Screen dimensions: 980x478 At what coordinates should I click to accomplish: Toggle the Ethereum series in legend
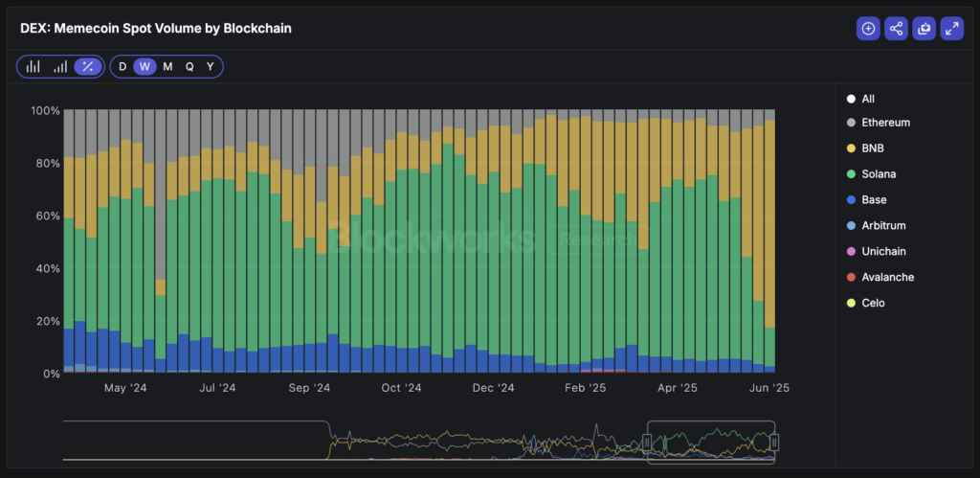[x=885, y=123]
